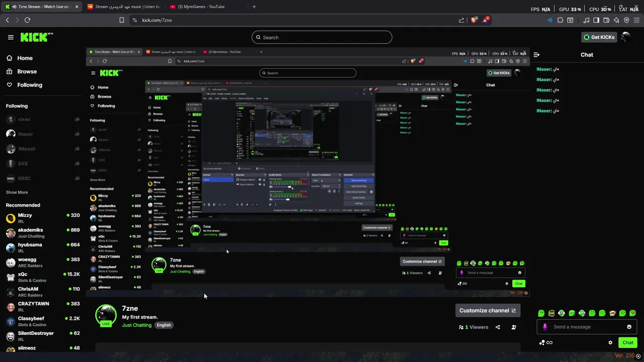Select the angry yellow emote
This screenshot has width=644, height=362.
[x=551, y=313]
